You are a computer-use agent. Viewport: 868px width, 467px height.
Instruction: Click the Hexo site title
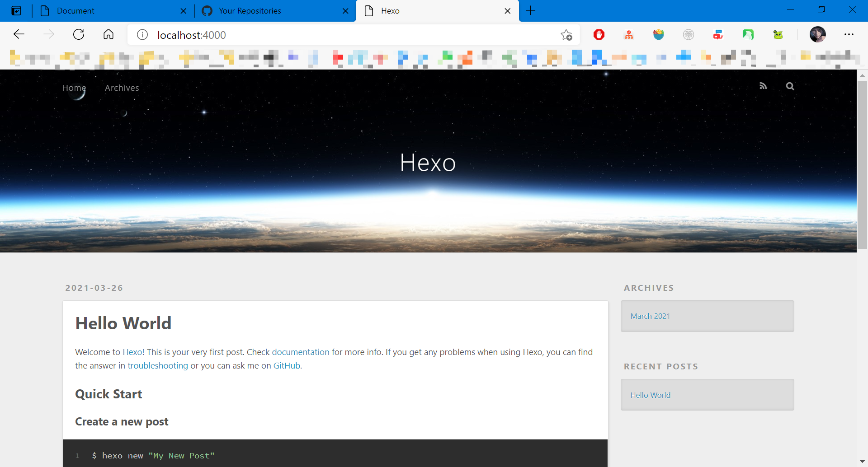pos(428,163)
